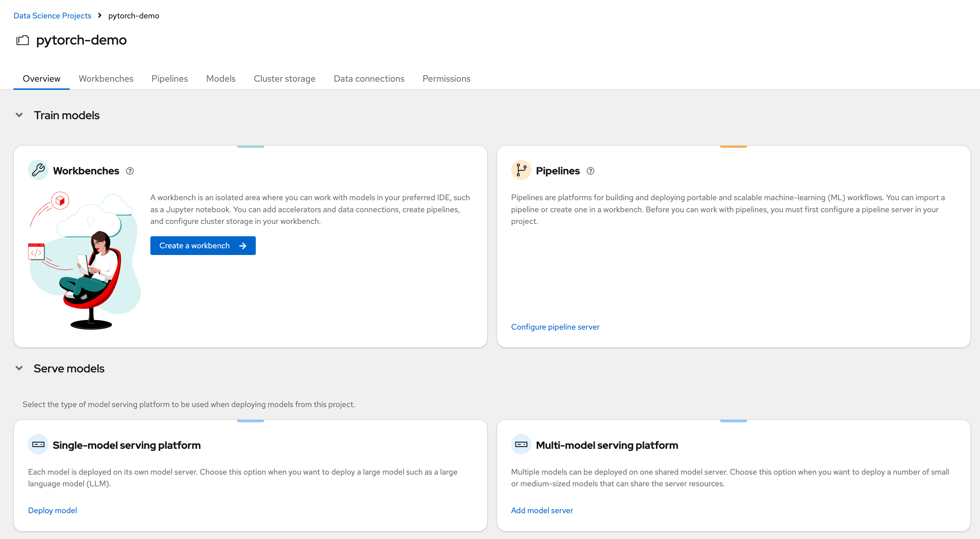
Task: Click the Serve models heading
Action: [69, 369]
